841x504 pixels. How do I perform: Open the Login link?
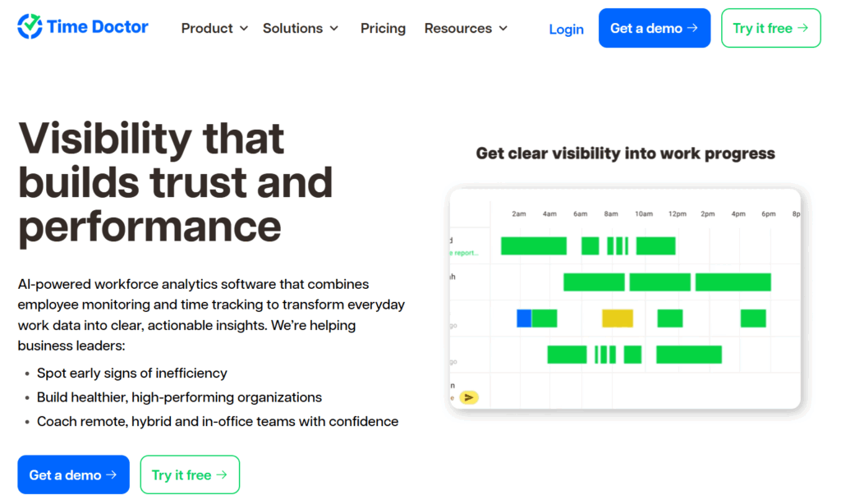coord(566,29)
